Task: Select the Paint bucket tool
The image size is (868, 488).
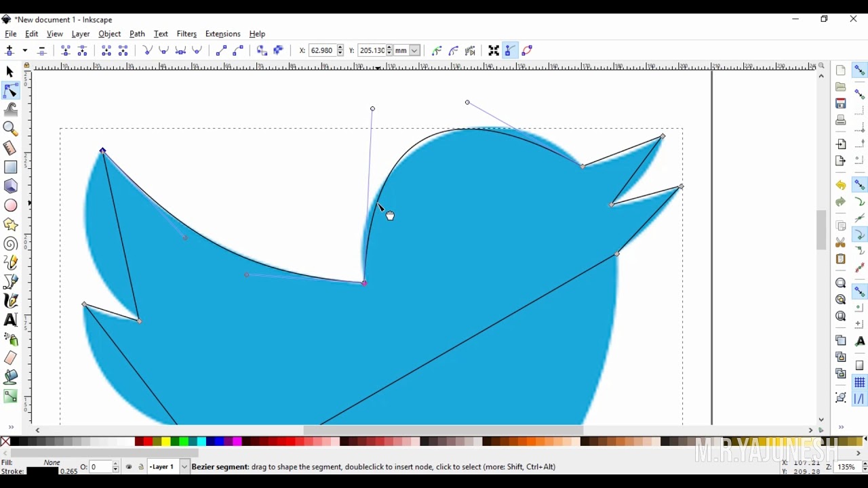Action: (x=10, y=377)
